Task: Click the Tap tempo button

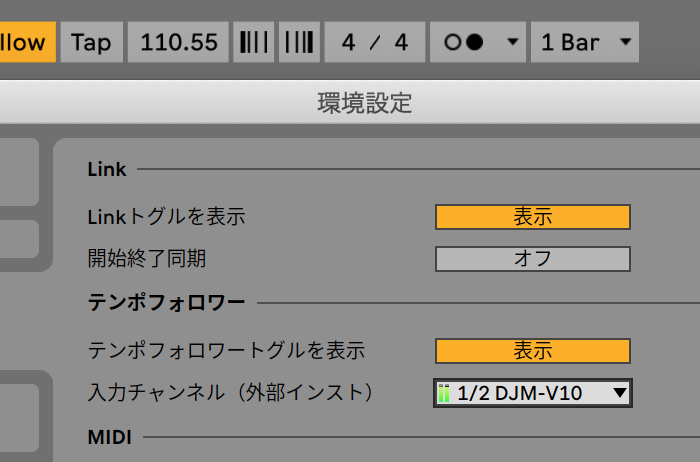Action: coord(92,42)
